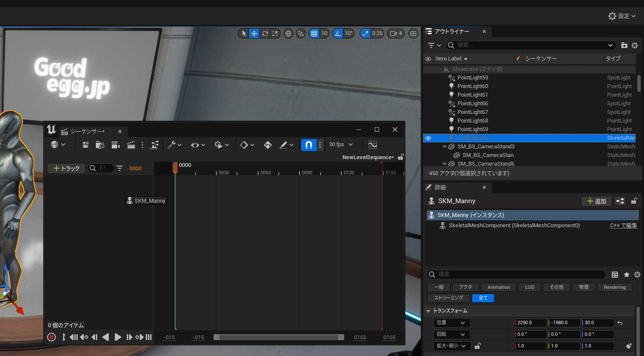Click sequencer time range scrollbar slider
Viewport: 644px width, 356px height.
[x=279, y=337]
